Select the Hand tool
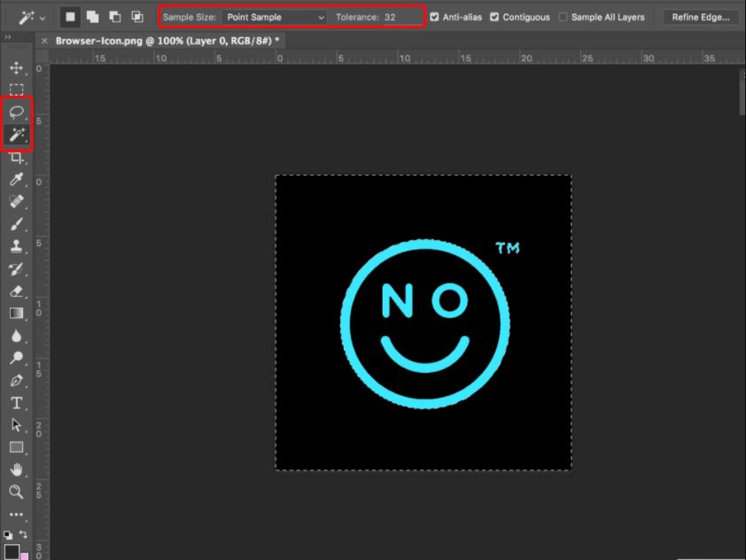The width and height of the screenshot is (746, 560). click(x=16, y=470)
